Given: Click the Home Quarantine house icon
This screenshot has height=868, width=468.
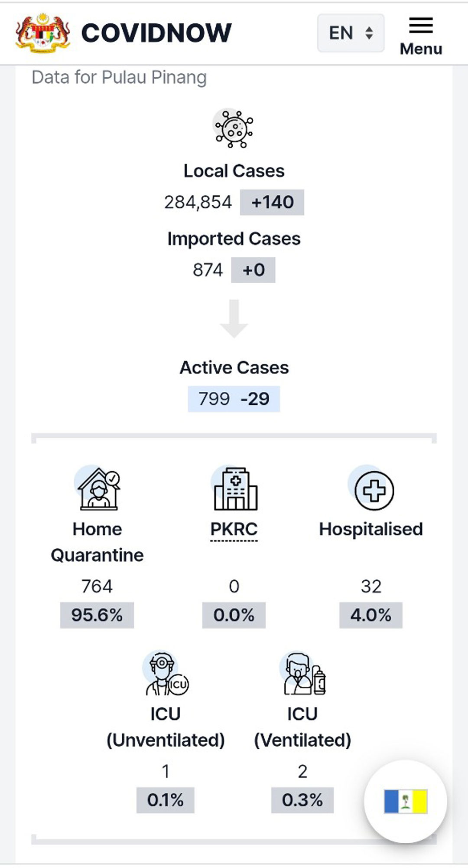Looking at the screenshot, I should (98, 488).
